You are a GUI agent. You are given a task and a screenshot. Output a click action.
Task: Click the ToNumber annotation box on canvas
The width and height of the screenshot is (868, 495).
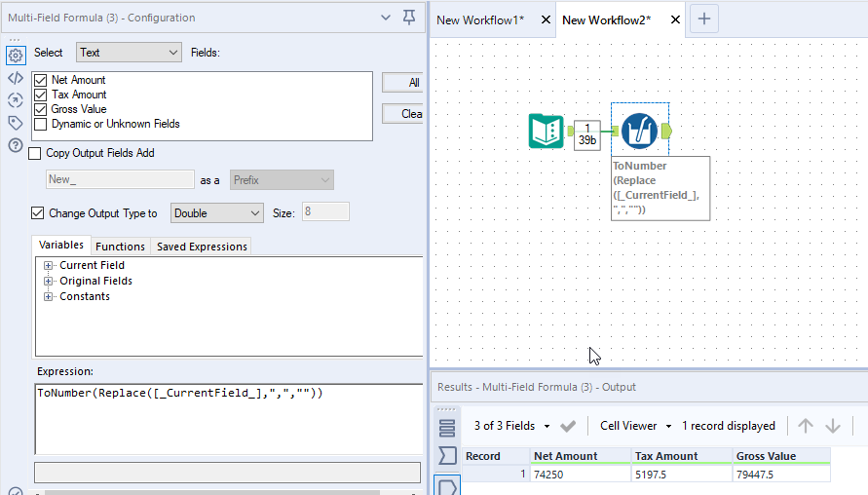point(660,188)
